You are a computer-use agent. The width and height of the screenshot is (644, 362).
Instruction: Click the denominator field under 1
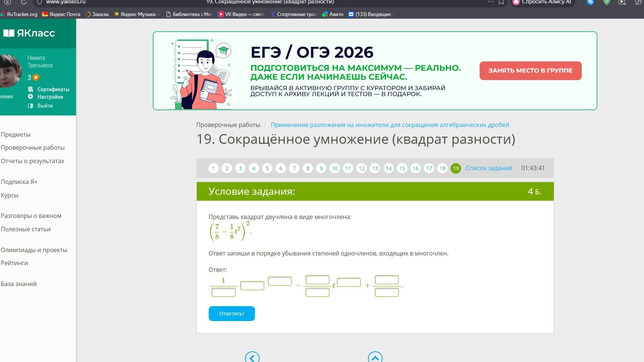(224, 292)
